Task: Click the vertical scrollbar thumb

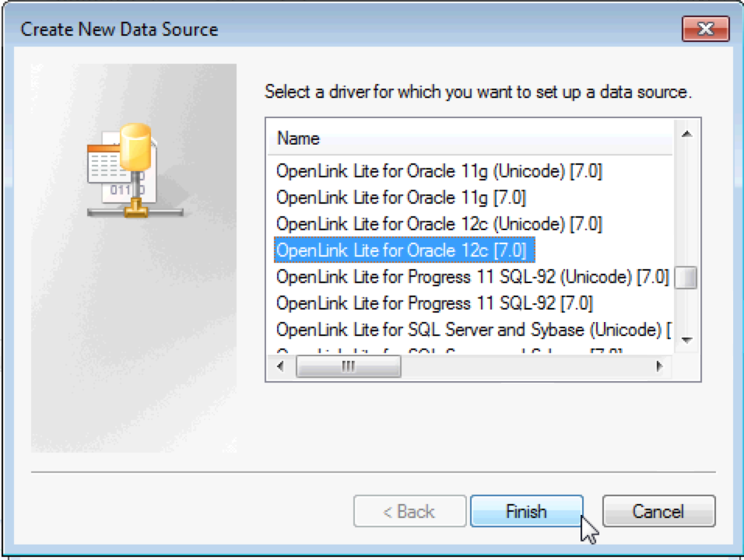Action: (686, 278)
